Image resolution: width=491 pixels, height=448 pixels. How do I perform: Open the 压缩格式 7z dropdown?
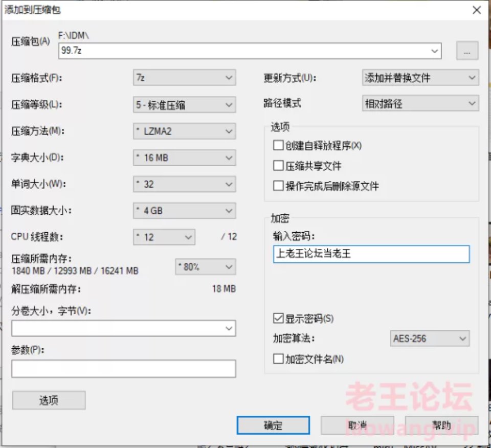(185, 78)
